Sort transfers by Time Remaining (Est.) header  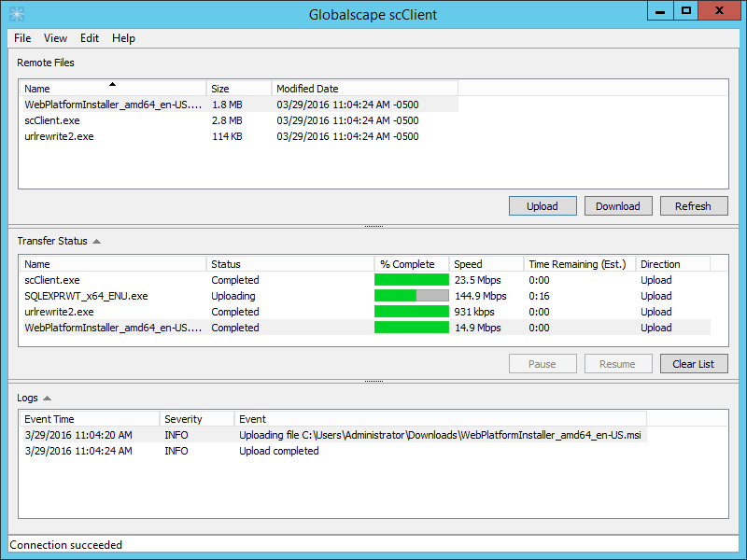click(580, 264)
